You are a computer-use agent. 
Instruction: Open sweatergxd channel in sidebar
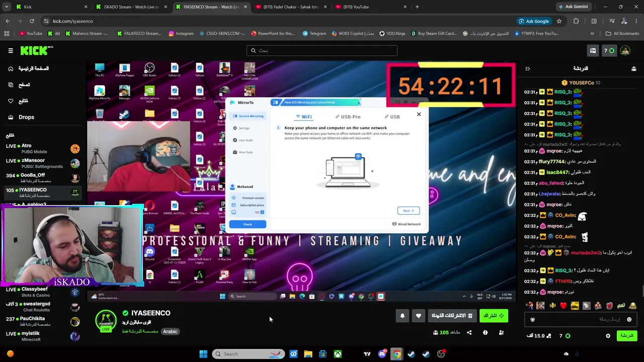43,306
